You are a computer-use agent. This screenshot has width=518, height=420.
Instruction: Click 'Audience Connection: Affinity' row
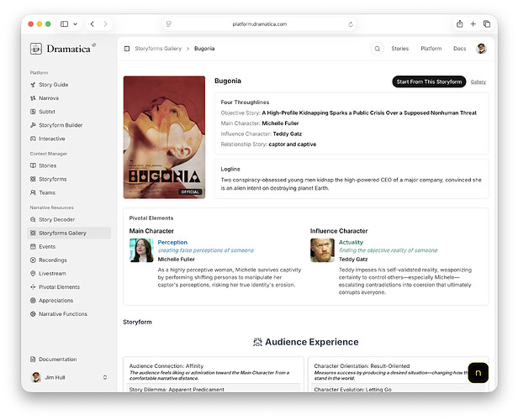[213, 372]
